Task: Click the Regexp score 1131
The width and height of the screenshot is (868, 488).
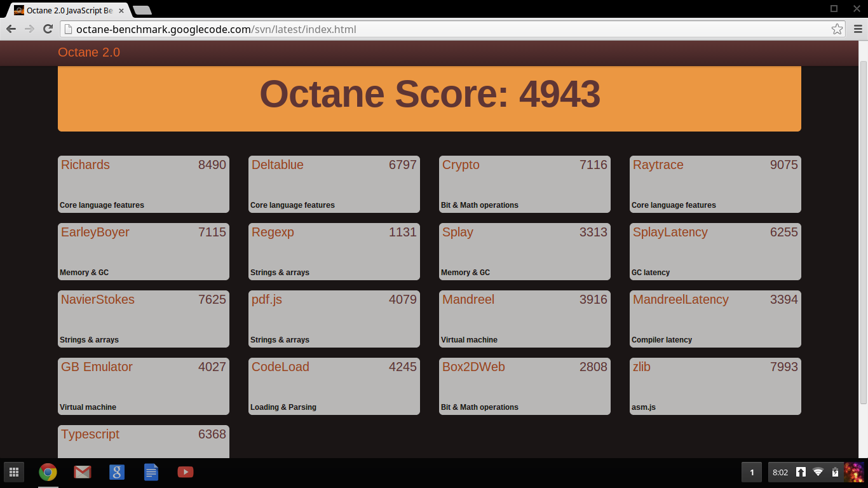Action: click(x=403, y=232)
